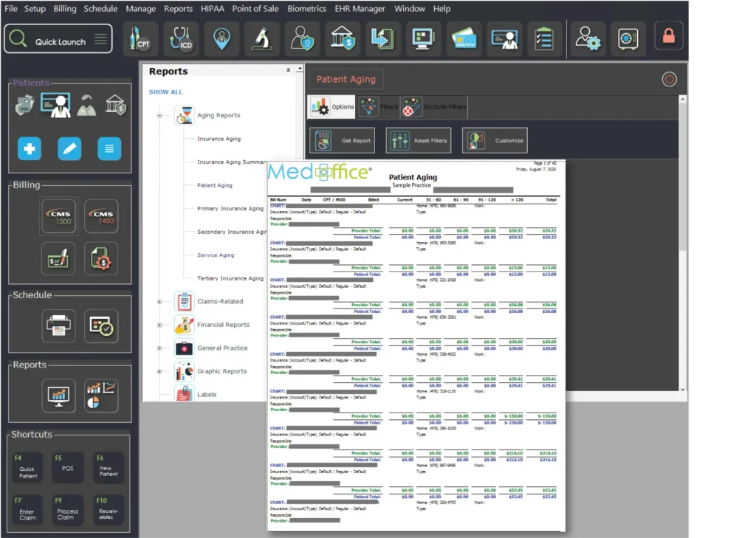The width and height of the screenshot is (756, 538).
Task: Switch to the Exclude Filters tab
Action: point(434,107)
